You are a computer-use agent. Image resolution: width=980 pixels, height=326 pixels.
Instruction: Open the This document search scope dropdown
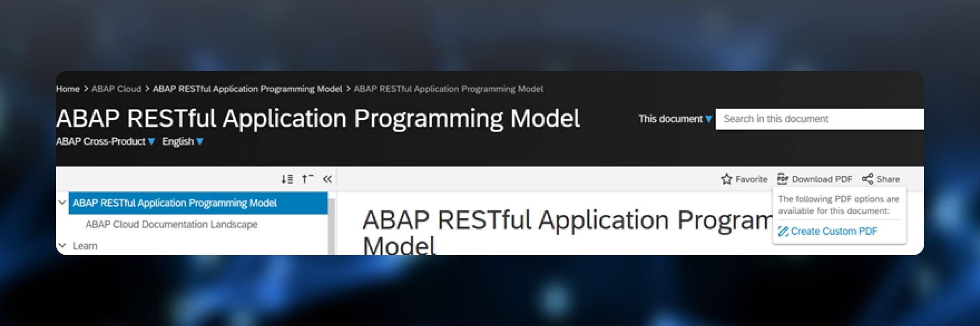point(675,119)
